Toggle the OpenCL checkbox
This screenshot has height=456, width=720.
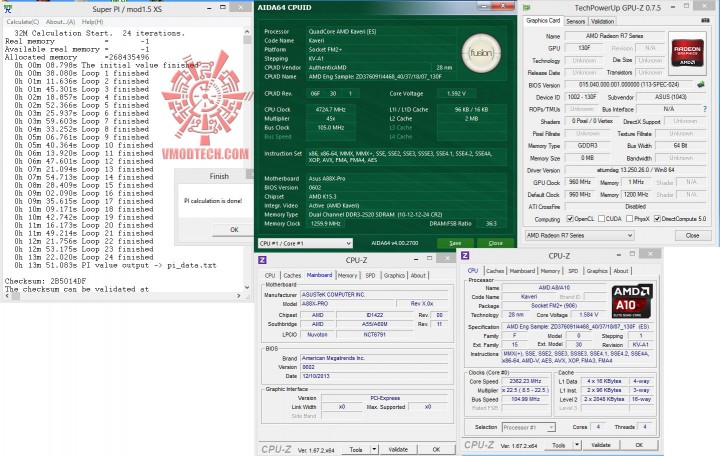coord(570,219)
